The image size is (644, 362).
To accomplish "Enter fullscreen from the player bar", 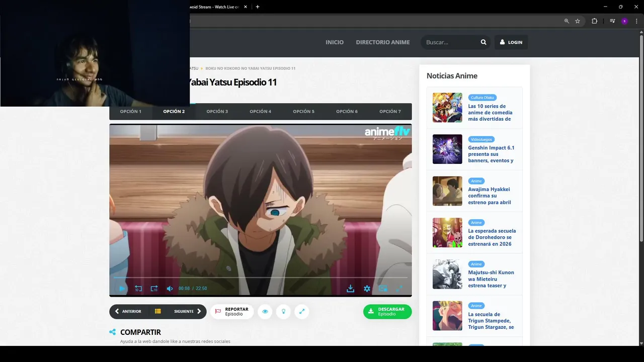I will coord(399,289).
